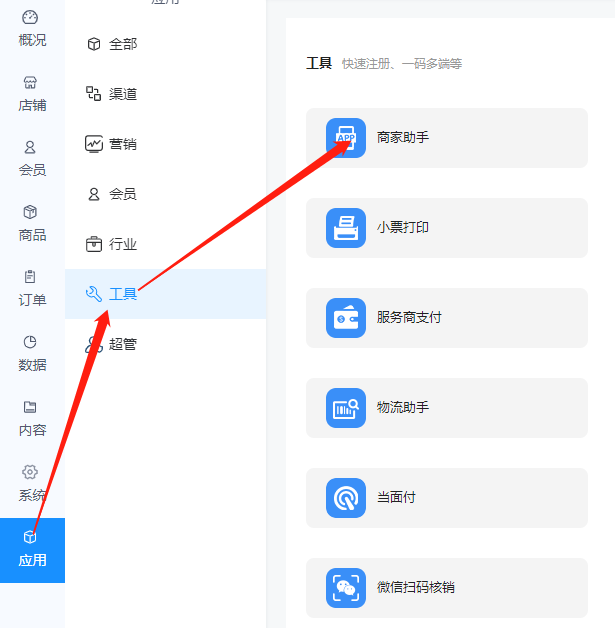Viewport: 615px width, 628px height.
Task: Open the 概况 overview section
Action: [32, 29]
